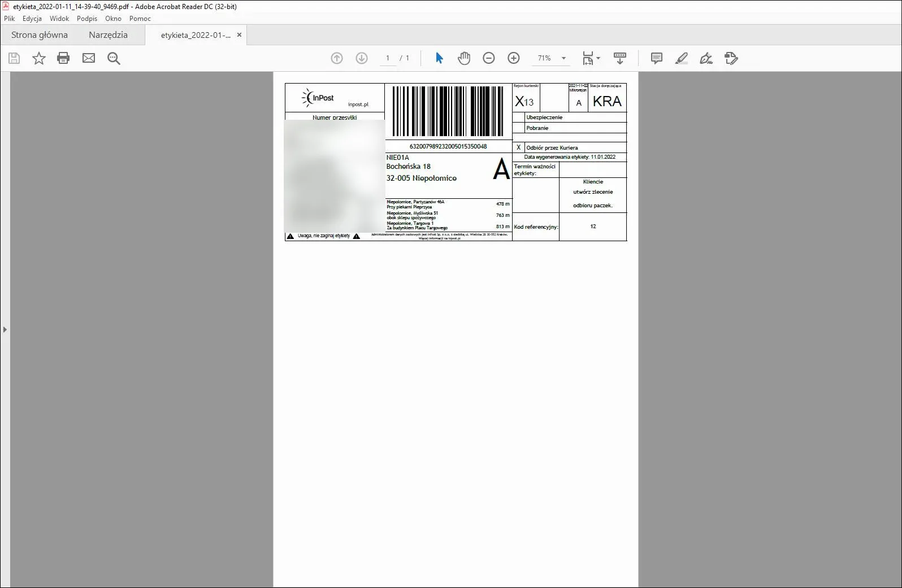Add a comment sticky note
The width and height of the screenshot is (902, 588).
point(656,58)
